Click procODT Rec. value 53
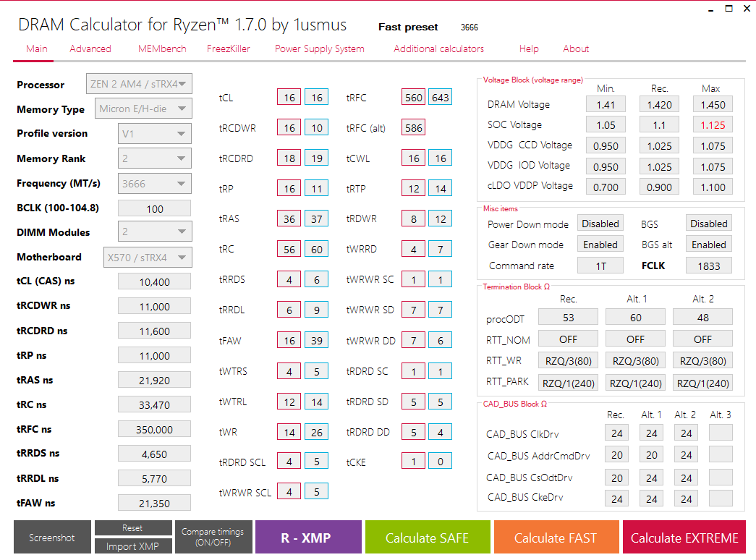The image size is (756, 560). click(569, 318)
